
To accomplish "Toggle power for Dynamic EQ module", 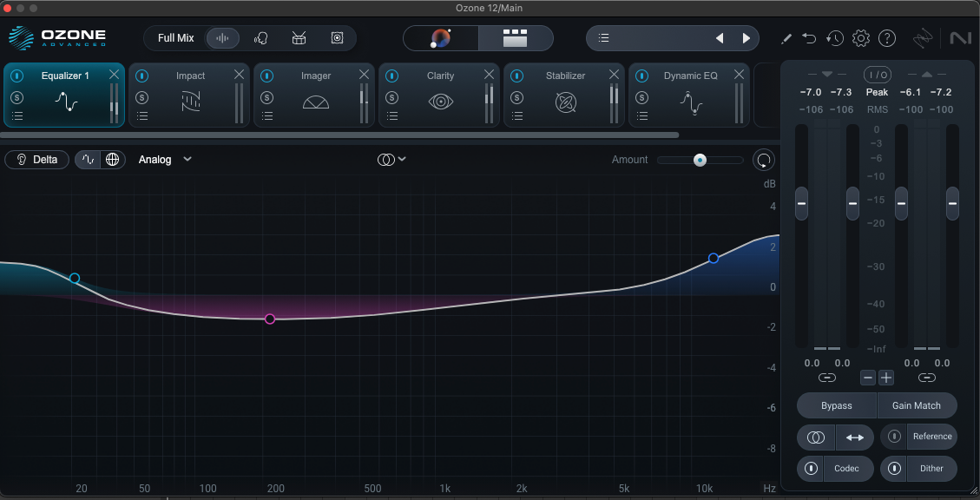I will tap(642, 76).
